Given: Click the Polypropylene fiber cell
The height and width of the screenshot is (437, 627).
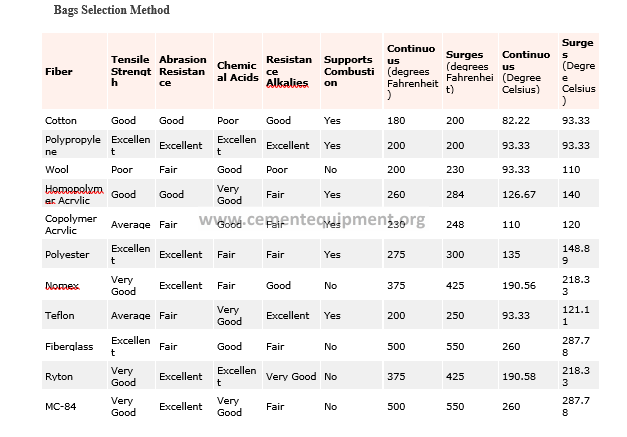Looking at the screenshot, I should tap(73, 145).
